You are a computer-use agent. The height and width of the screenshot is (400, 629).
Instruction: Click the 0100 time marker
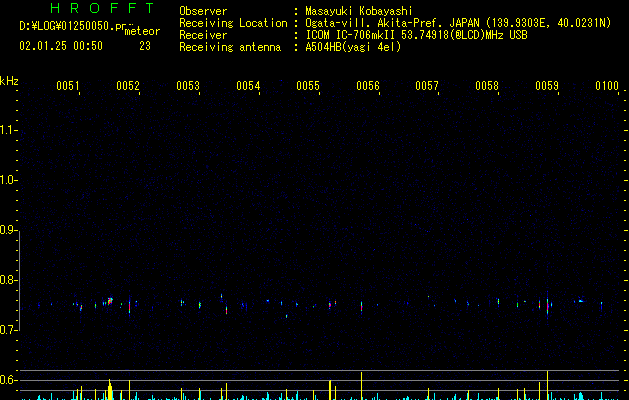point(607,86)
